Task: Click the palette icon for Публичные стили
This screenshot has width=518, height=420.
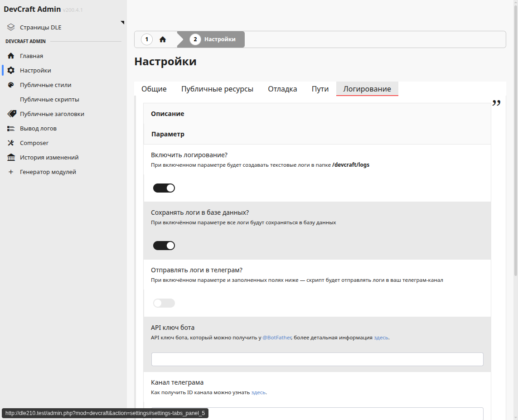Action: [11, 85]
